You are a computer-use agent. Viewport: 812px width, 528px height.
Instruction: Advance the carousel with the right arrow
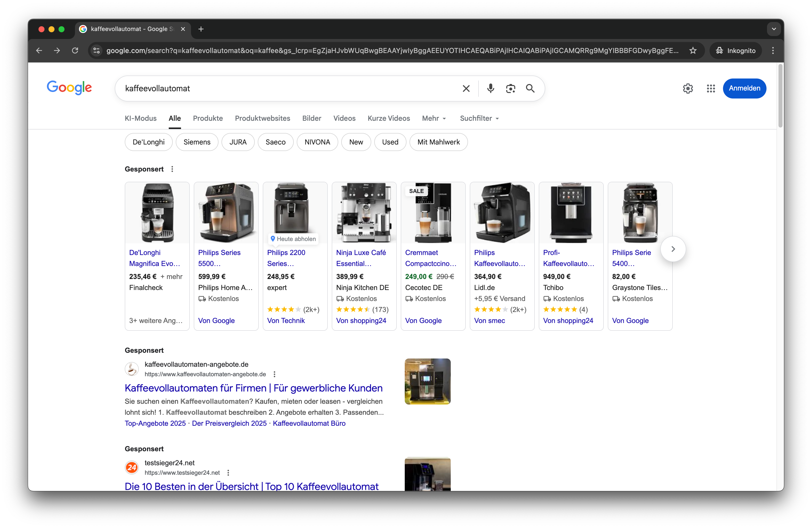673,249
